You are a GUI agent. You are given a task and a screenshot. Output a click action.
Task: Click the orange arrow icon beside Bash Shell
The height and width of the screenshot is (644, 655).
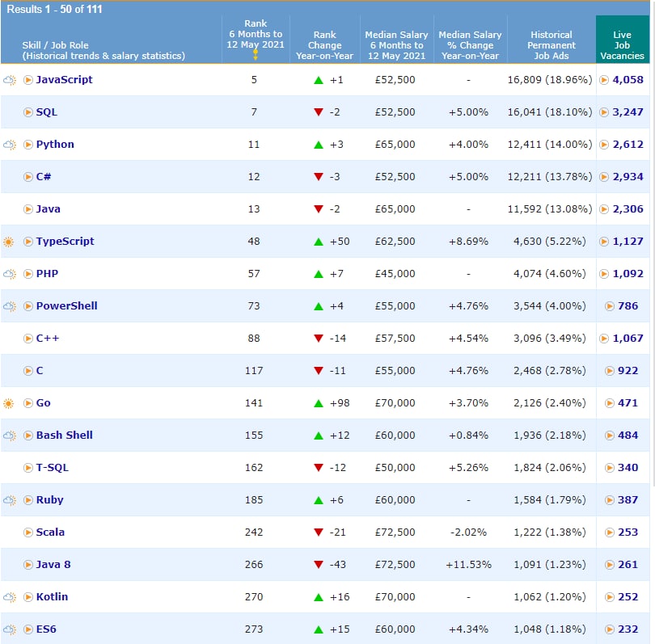(28, 436)
